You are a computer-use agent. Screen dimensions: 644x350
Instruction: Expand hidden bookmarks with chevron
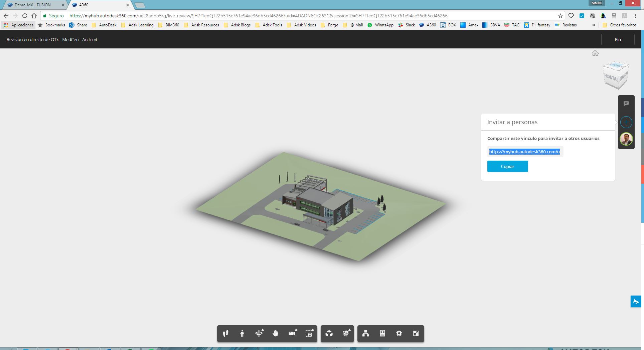pos(594,25)
